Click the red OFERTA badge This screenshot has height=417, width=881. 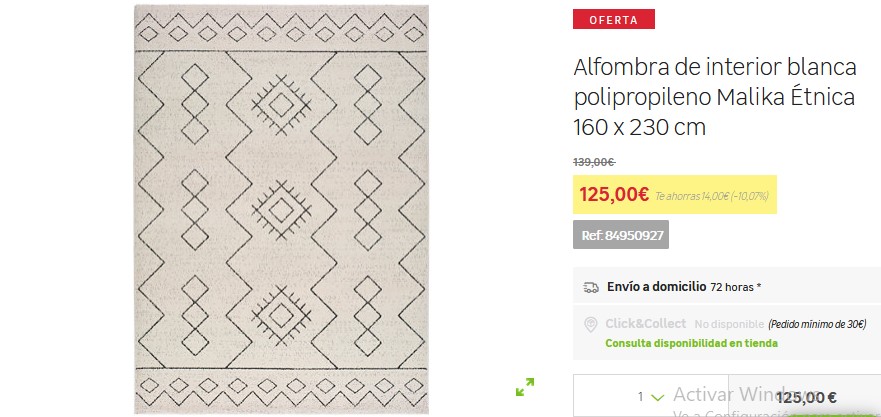613,19
